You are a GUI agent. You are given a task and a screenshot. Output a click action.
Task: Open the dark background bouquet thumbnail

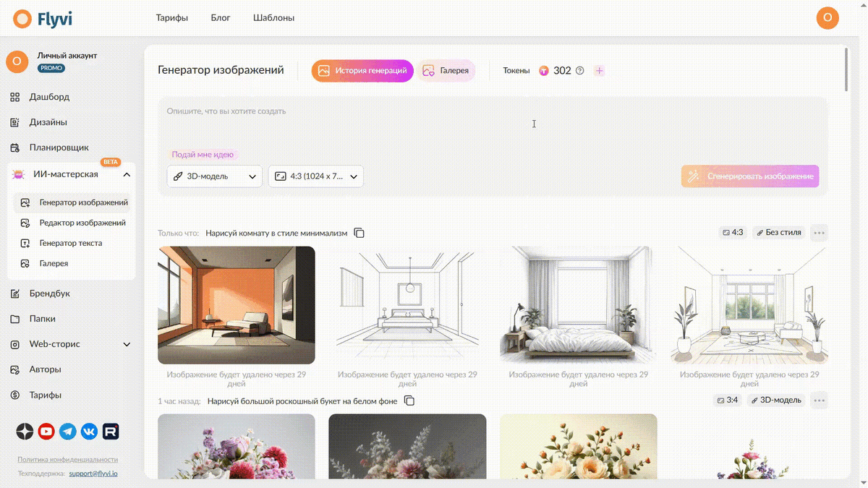[x=407, y=446]
